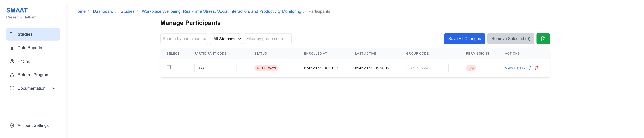
Task: Open the Documentation book icon
Action: pos(12,88)
